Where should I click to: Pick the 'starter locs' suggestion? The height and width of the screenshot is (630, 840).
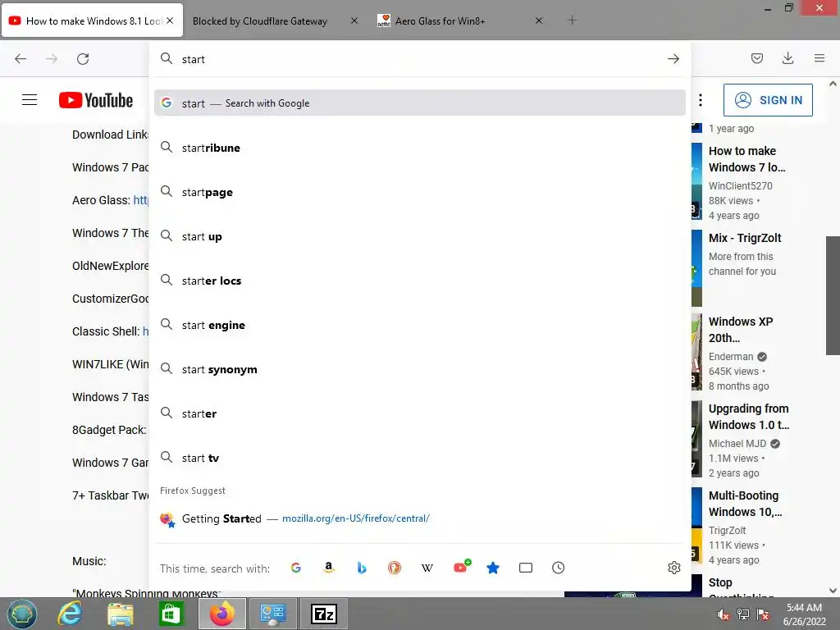click(420, 281)
